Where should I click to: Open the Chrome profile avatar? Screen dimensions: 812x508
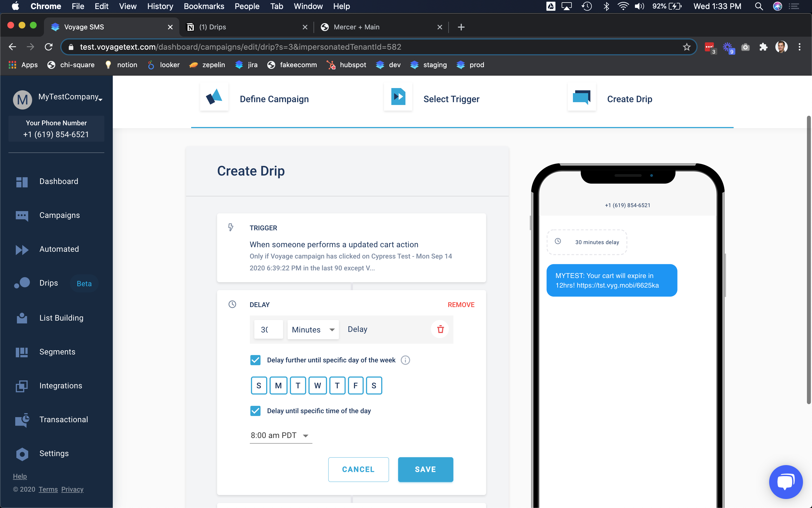click(782, 47)
